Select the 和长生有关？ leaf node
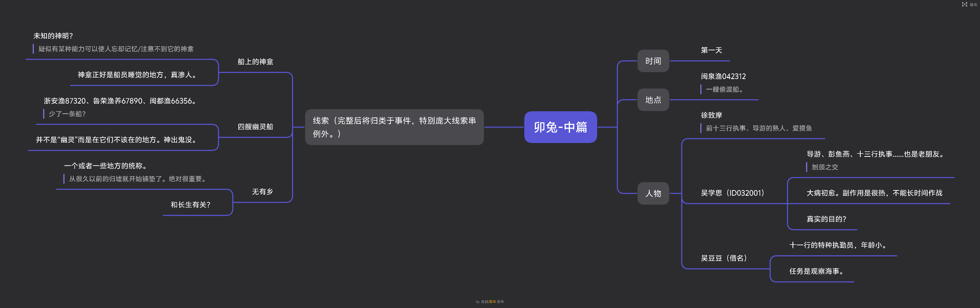Screen dimensions: 980x308 pos(190,205)
